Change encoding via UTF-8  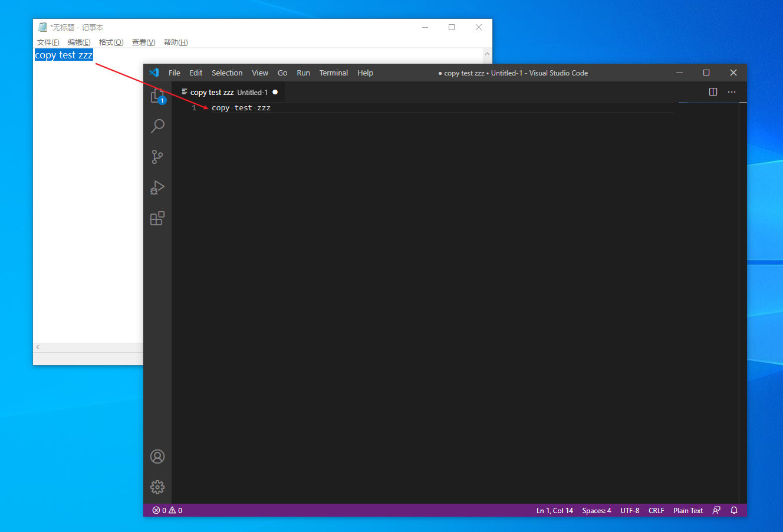[630, 510]
